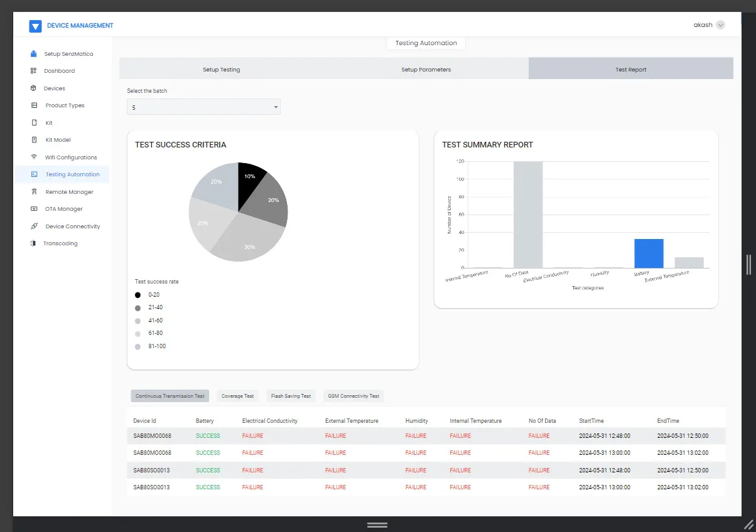Click the EndTime column header
The image size is (756, 532).
click(x=668, y=421)
